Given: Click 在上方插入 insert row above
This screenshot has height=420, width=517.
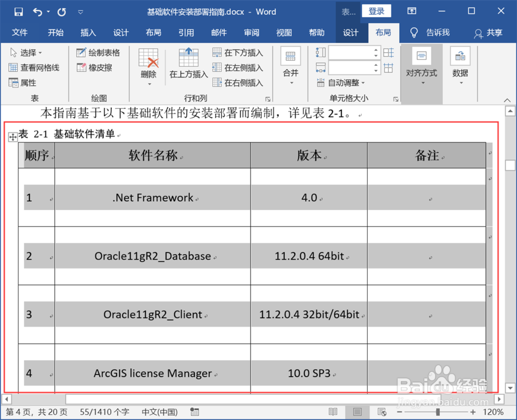Looking at the screenshot, I should pos(189,63).
